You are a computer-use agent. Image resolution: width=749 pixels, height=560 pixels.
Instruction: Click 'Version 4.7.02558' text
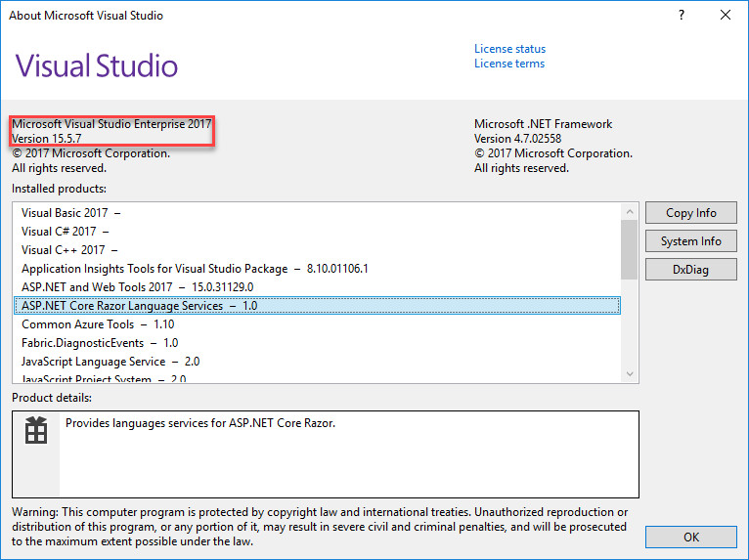518,139
